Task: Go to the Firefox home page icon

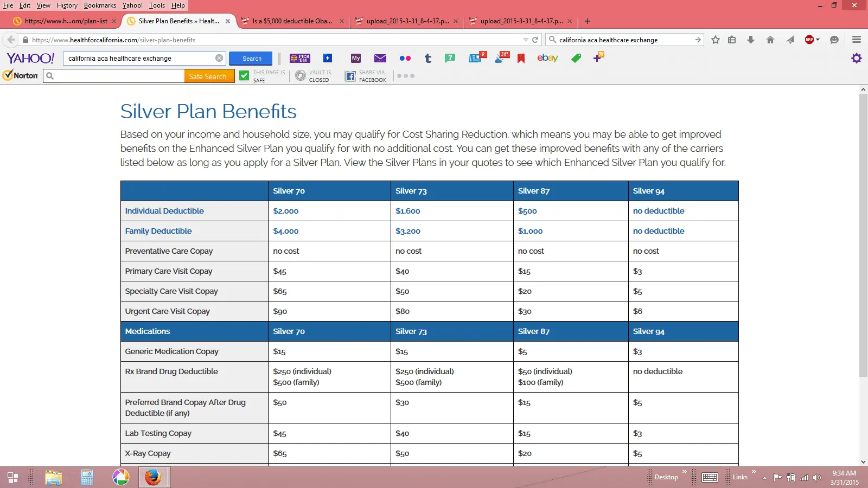Action: 770,40
